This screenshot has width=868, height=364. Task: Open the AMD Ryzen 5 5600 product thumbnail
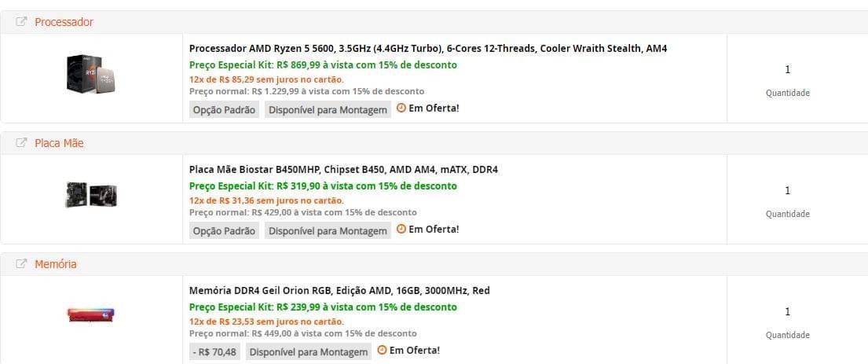[x=91, y=73]
